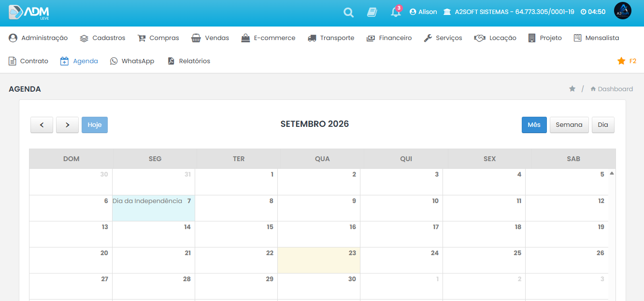Open the Serviços menu
Screen dimensions: 644x301
[443, 38]
